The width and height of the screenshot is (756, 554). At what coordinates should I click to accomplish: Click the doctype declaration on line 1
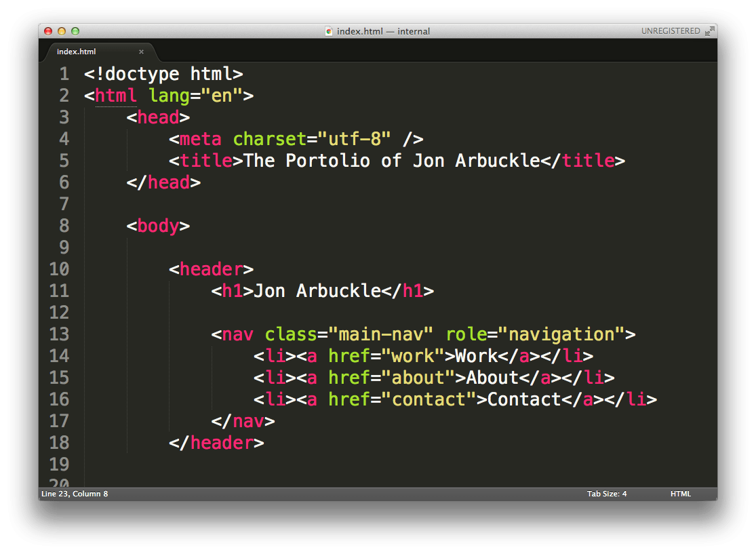(163, 73)
